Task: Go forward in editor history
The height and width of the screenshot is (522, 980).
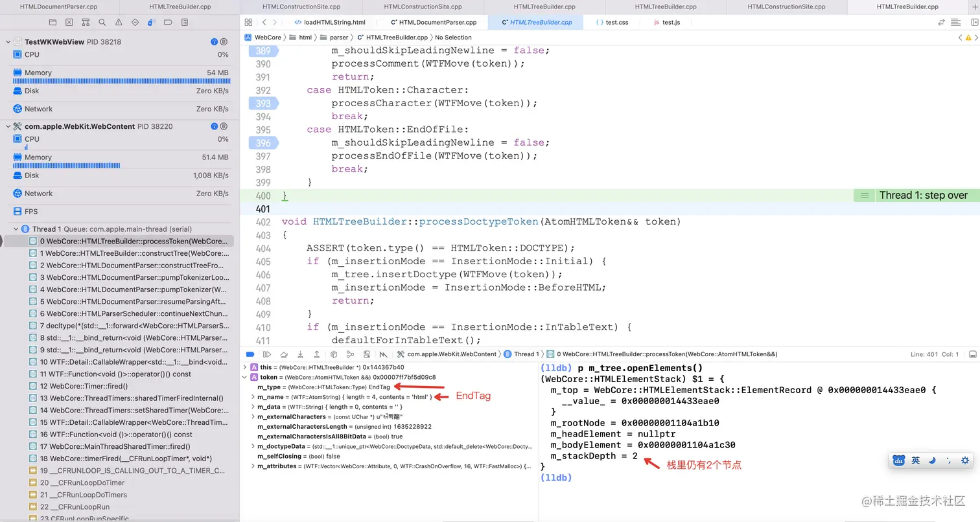Action: 276,22
